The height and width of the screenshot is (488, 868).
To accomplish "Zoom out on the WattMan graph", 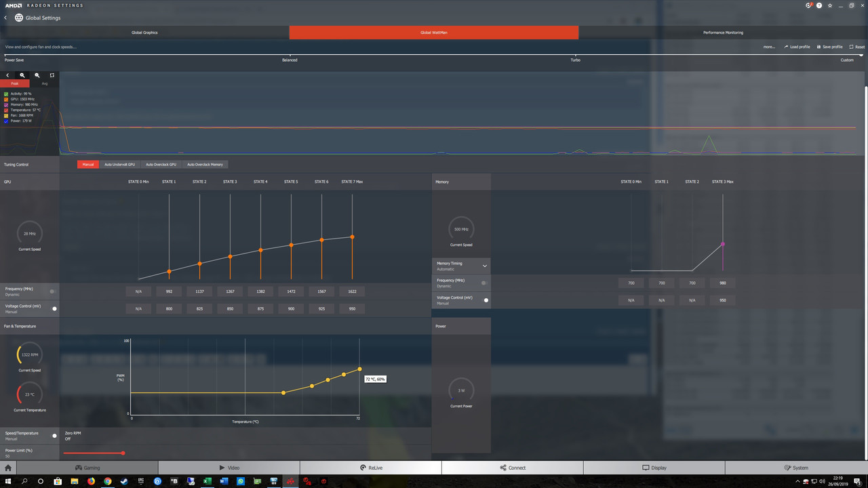I will [x=37, y=75].
